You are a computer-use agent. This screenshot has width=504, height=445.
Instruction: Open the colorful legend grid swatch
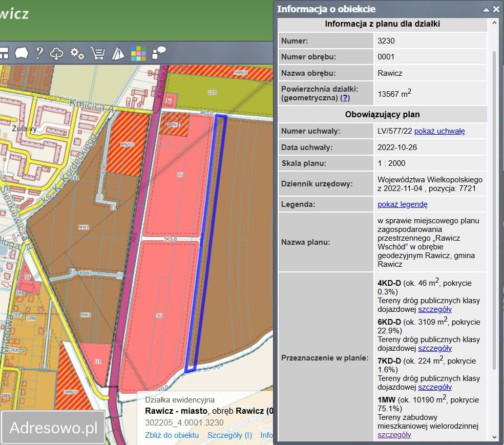click(138, 53)
